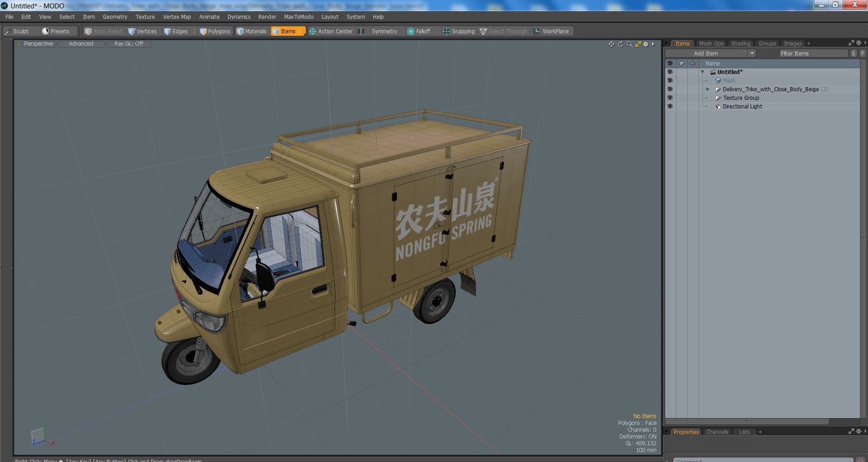This screenshot has width=868, height=462.
Task: Click the F button beside Filter Items
Action: (863, 53)
